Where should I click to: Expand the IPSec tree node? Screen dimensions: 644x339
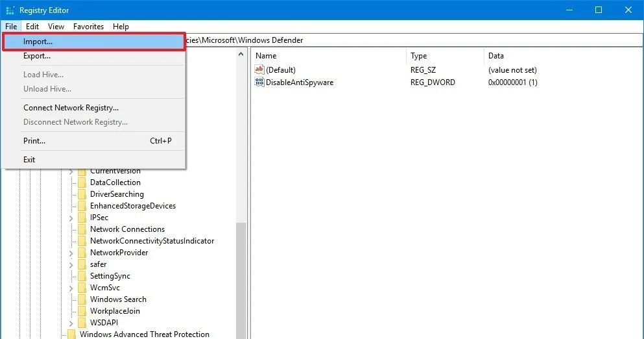coord(71,218)
